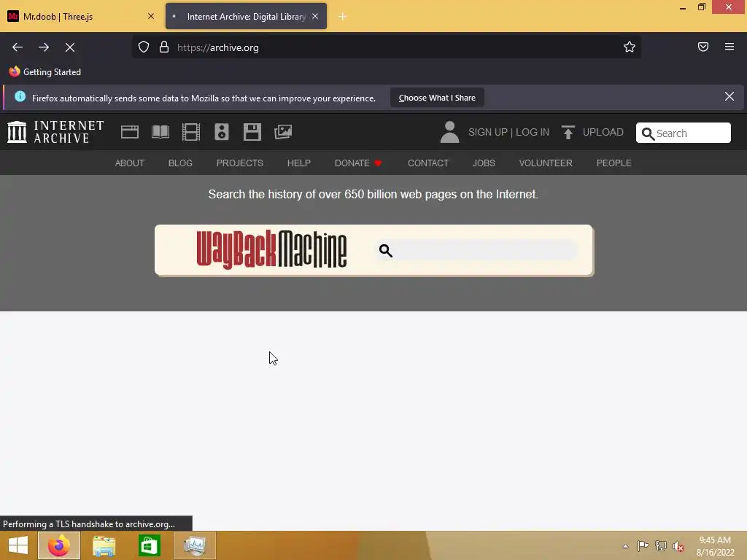Open the Web archive icon in Internet Archive nav
Screen dimensions: 747x560
tap(130, 132)
